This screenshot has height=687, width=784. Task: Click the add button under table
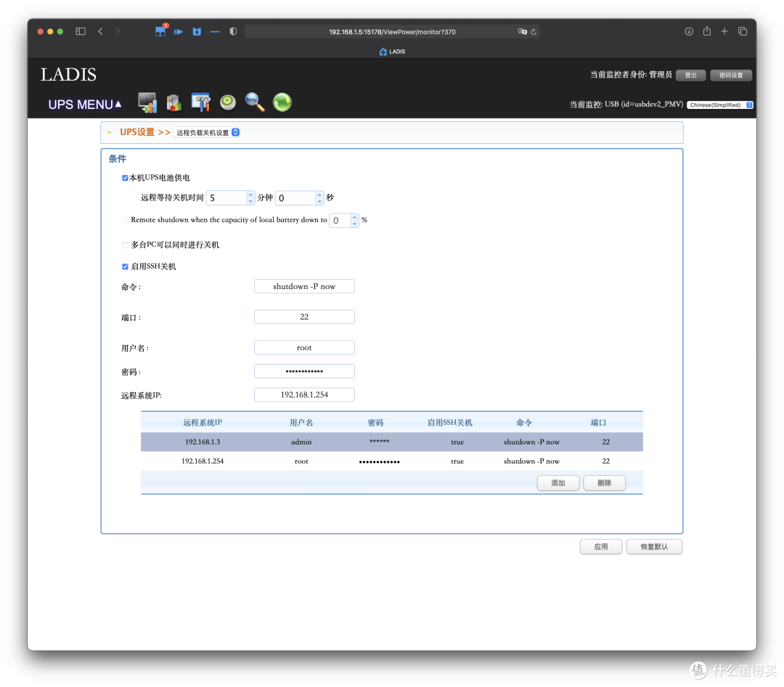558,484
